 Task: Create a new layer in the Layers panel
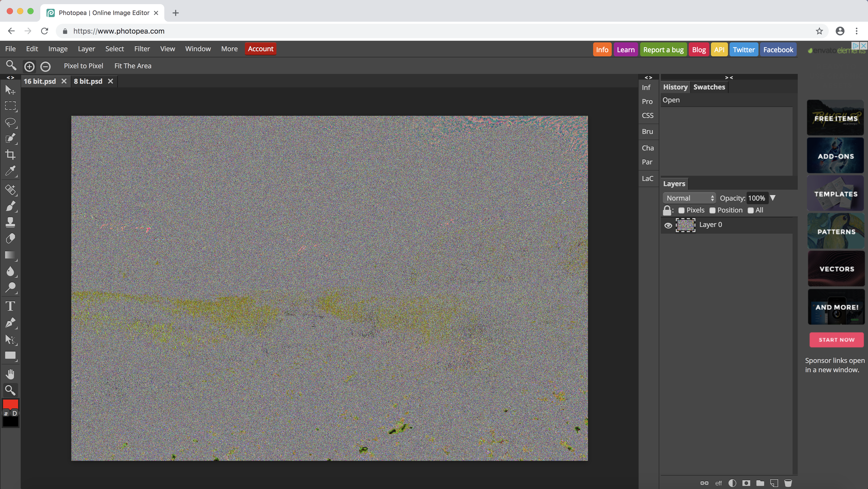(774, 483)
